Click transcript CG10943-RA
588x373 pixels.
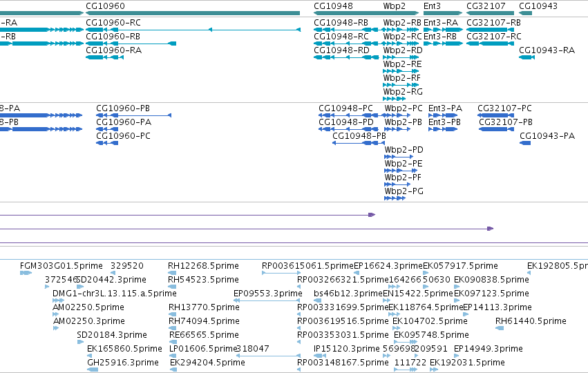(547, 50)
